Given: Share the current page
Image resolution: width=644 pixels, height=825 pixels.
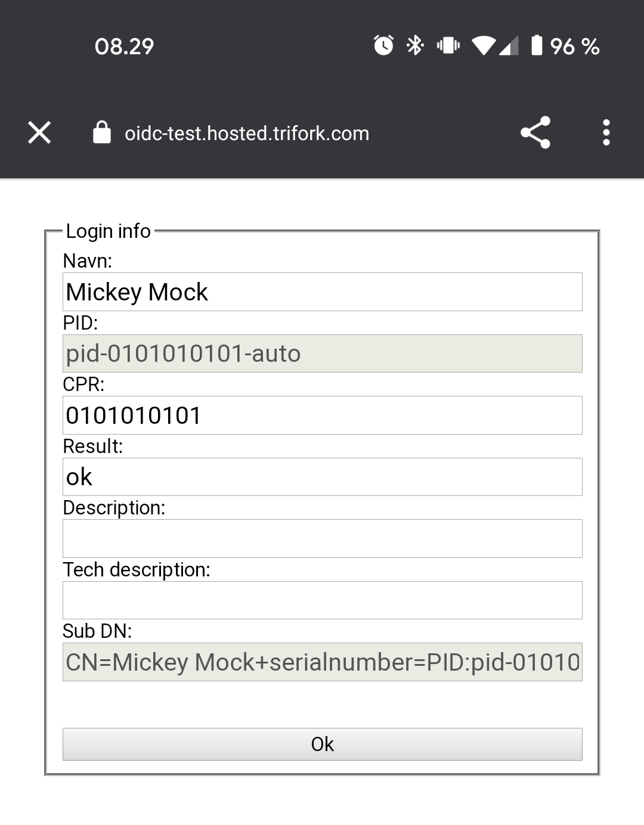Looking at the screenshot, I should tap(535, 132).
